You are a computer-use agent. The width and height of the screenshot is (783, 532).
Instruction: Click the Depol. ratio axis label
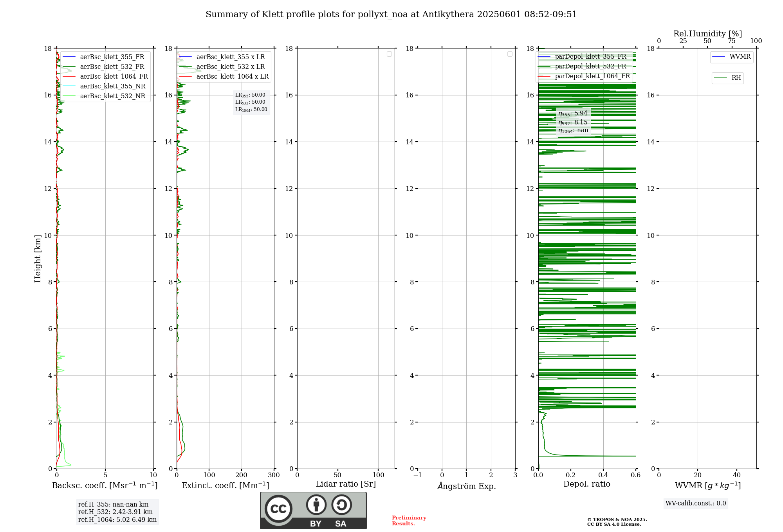(x=587, y=484)
